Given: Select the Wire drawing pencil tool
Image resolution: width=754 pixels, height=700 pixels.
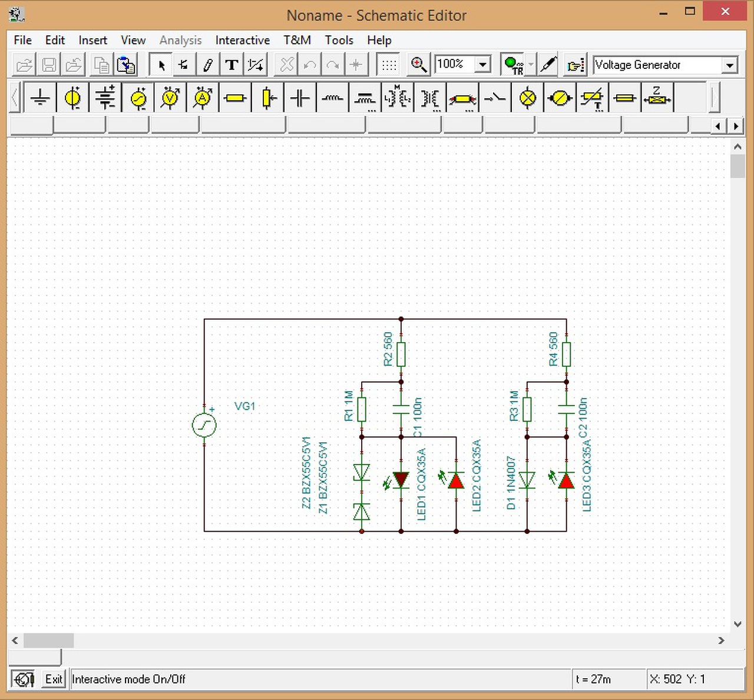Looking at the screenshot, I should 207,65.
